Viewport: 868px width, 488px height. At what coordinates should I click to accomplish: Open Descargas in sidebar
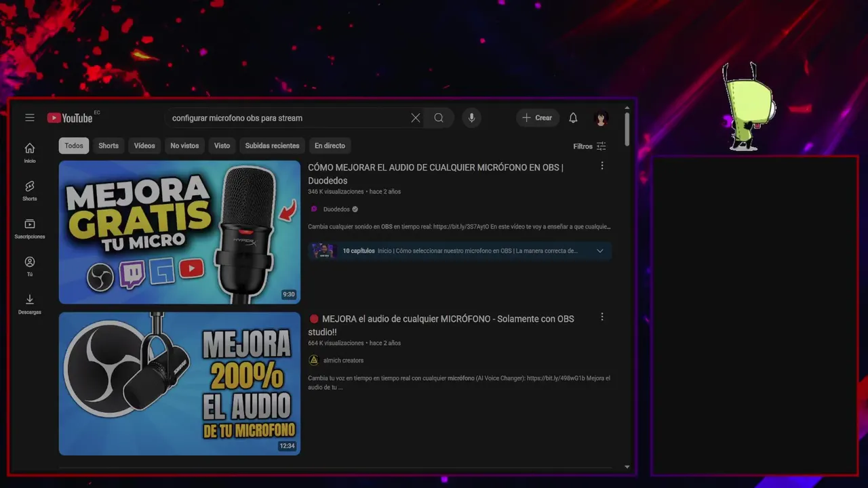(x=30, y=304)
